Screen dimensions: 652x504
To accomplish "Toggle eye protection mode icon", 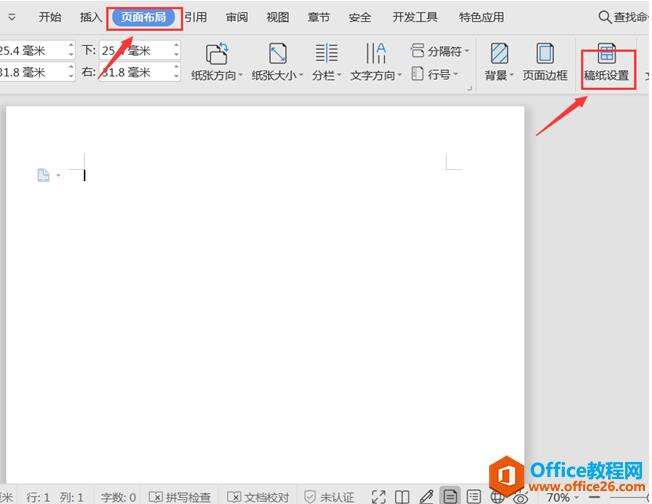I will click(520, 497).
